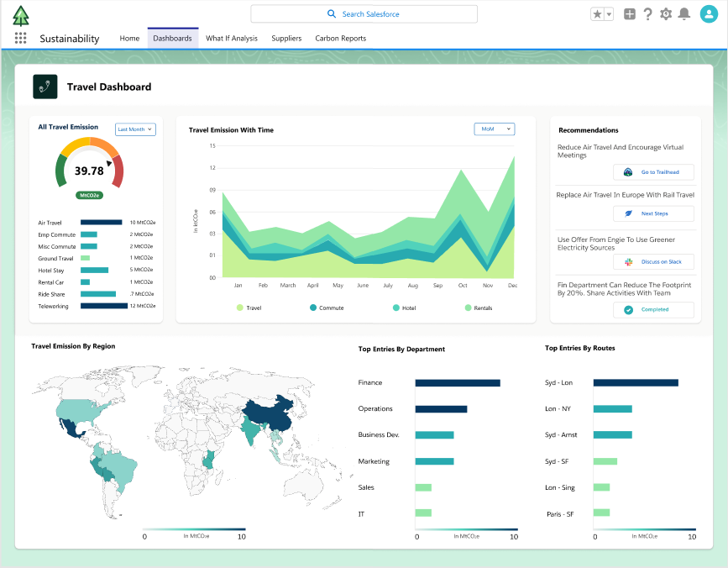
Task: Switch to the What If Analysis tab
Action: point(232,38)
